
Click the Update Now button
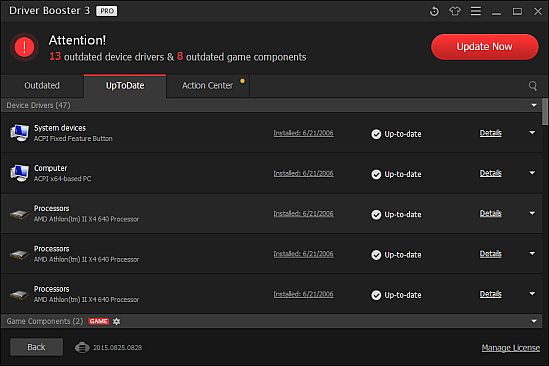pos(485,47)
